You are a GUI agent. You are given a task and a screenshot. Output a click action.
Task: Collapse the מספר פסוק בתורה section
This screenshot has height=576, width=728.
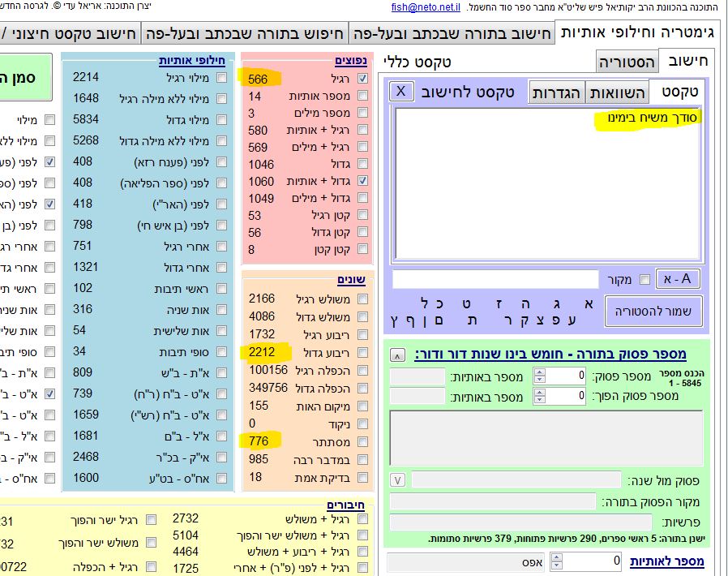397,355
